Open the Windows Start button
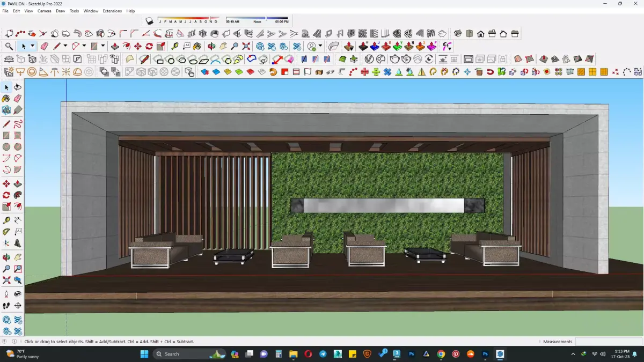The height and width of the screenshot is (362, 644). 144,354
